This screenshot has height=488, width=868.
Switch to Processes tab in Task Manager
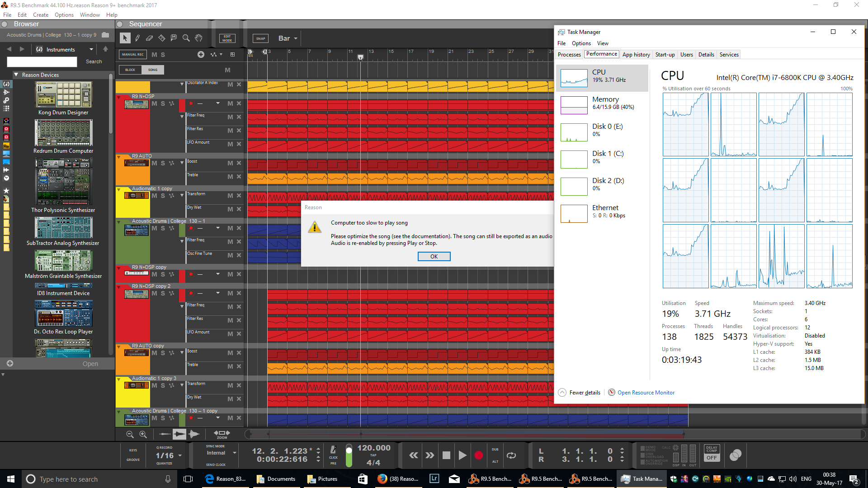point(569,55)
